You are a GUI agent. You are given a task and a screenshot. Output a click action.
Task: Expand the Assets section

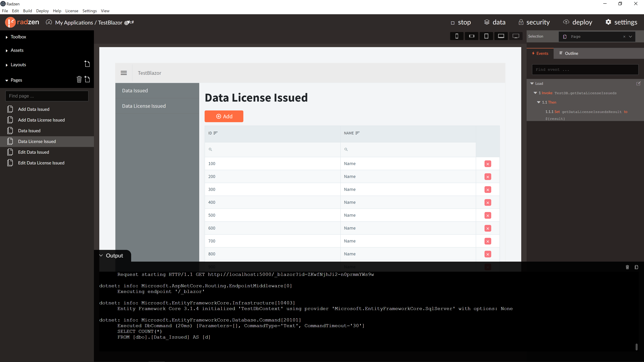pos(7,50)
